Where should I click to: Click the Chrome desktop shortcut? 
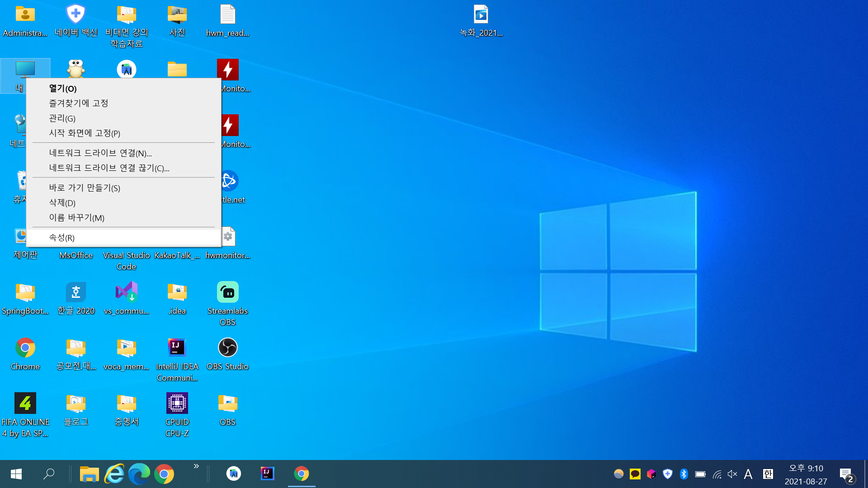coord(25,348)
